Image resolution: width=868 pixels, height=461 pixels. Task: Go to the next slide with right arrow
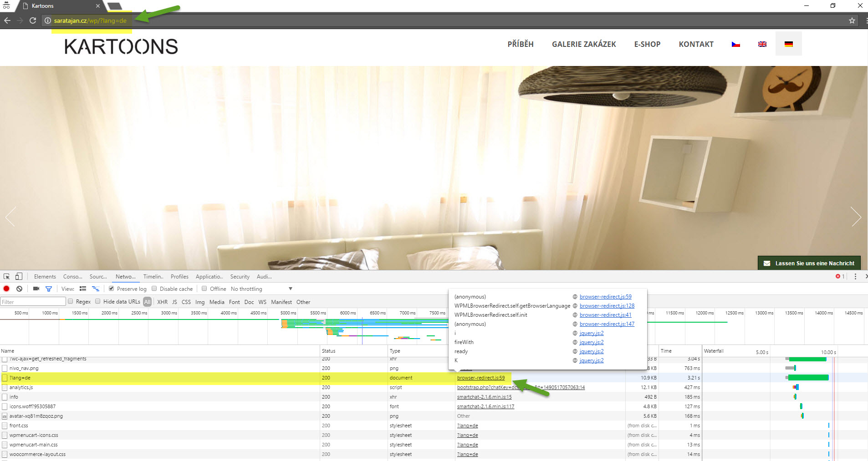(856, 217)
